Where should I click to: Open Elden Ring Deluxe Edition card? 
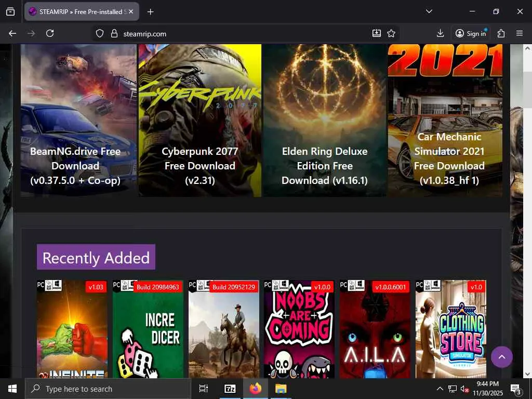(325, 120)
